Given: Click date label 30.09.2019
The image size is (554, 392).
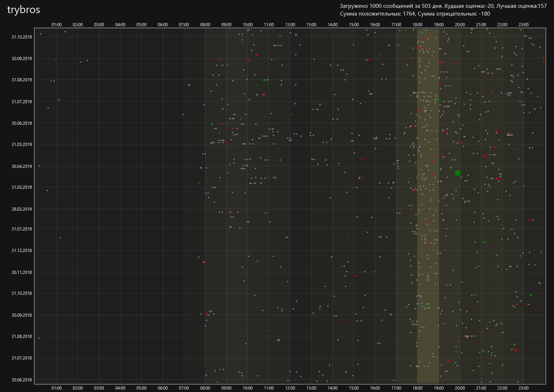Looking at the screenshot, I should pos(22,58).
